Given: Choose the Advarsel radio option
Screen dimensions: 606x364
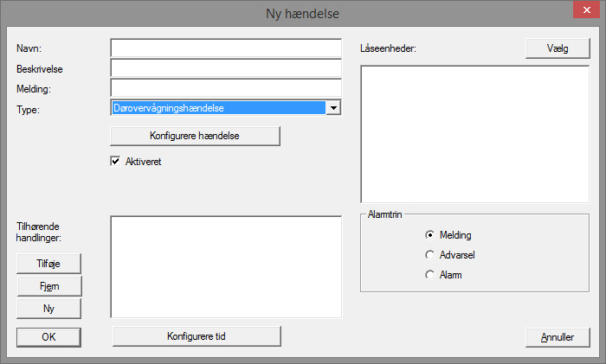Looking at the screenshot, I should pos(429,255).
